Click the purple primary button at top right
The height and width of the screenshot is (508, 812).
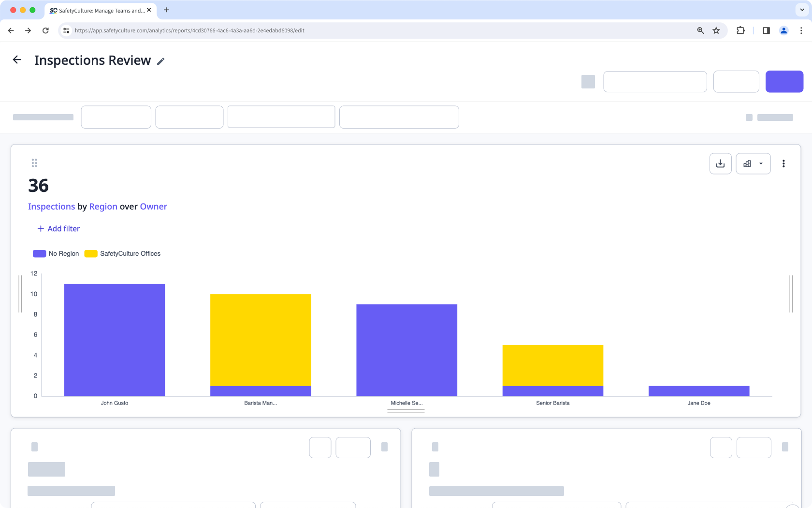tap(784, 81)
